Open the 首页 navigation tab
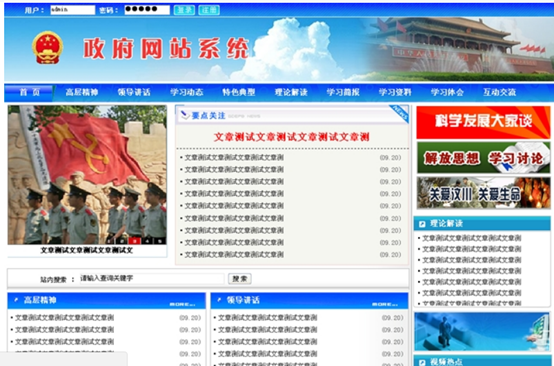Viewport: 554px width, 366px height. tap(29, 93)
